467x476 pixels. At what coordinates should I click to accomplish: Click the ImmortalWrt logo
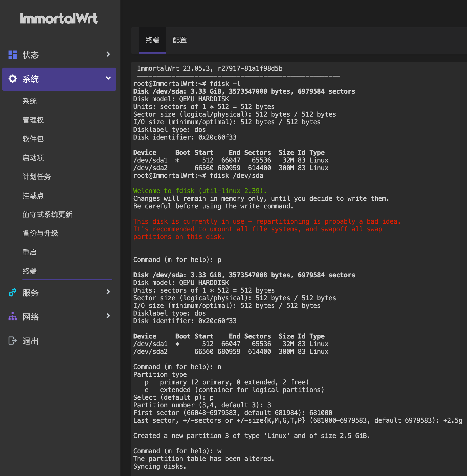coord(59,18)
